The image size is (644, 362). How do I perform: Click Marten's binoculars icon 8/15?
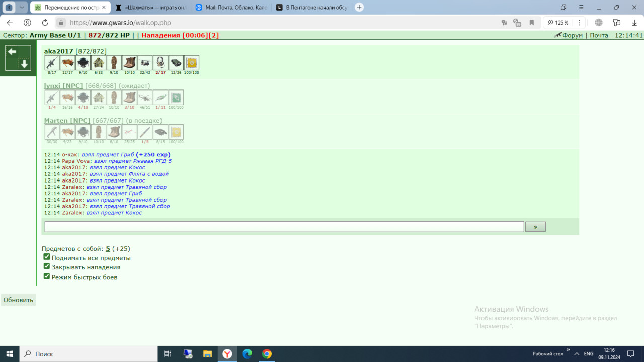160,132
